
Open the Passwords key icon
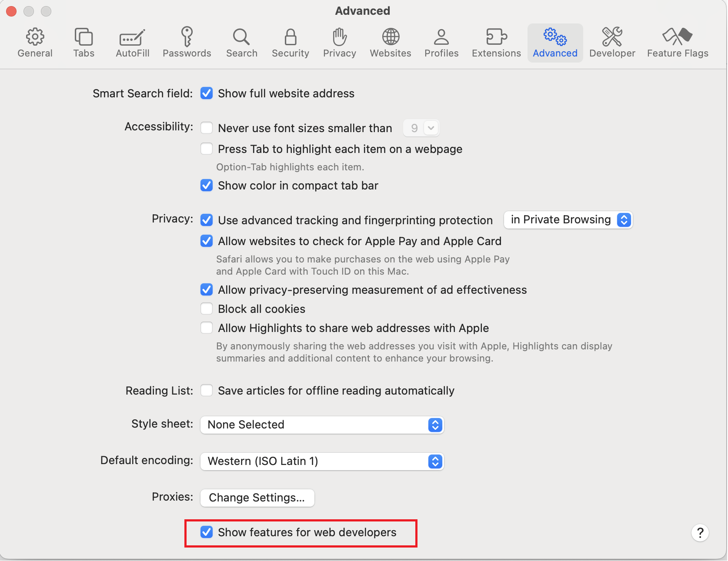[x=187, y=37]
